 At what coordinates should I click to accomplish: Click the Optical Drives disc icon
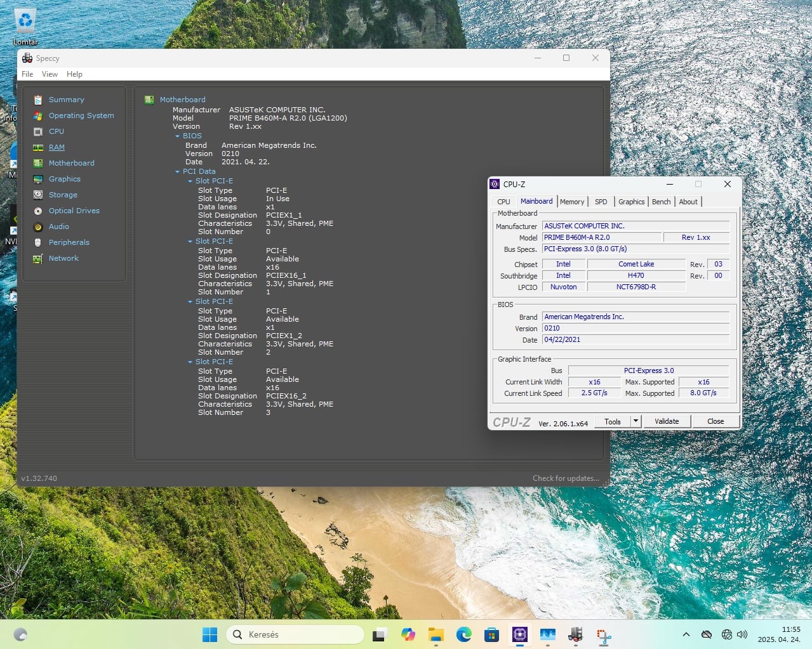38,211
